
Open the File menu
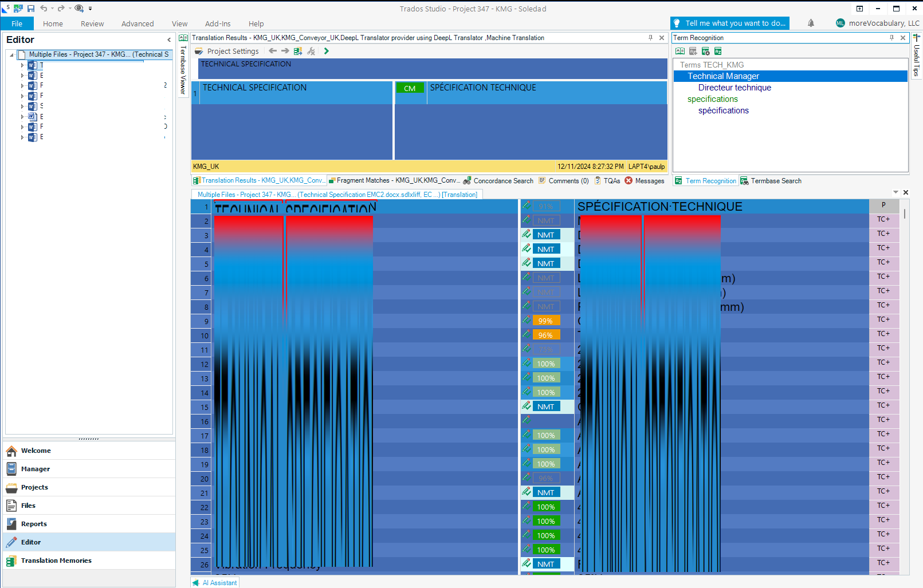(17, 23)
